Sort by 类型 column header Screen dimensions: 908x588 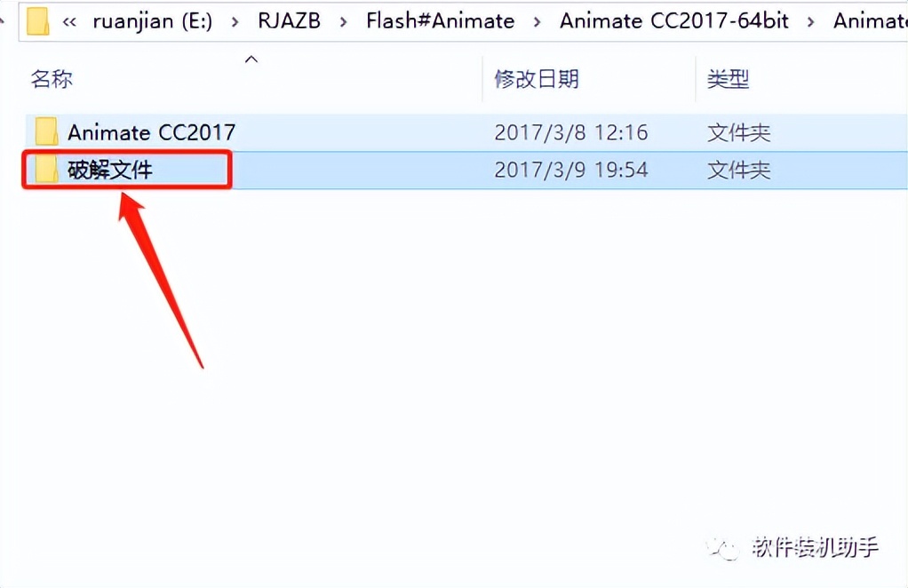coord(728,79)
